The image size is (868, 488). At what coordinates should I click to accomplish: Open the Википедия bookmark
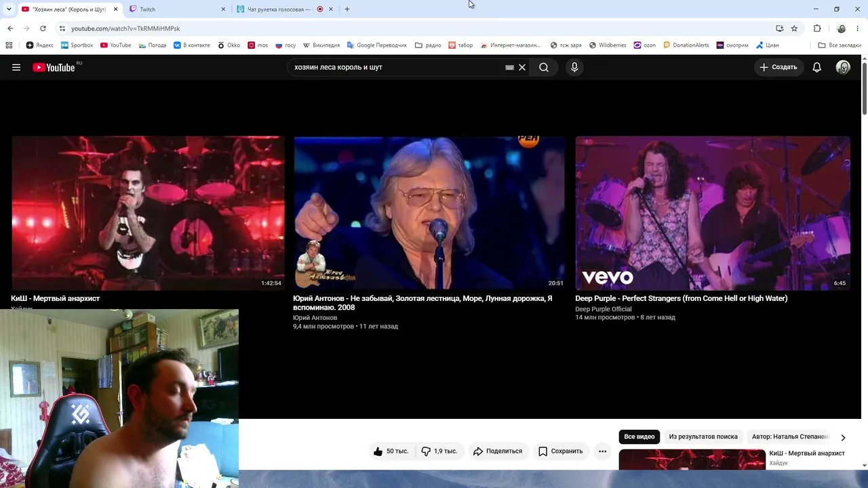click(x=321, y=45)
